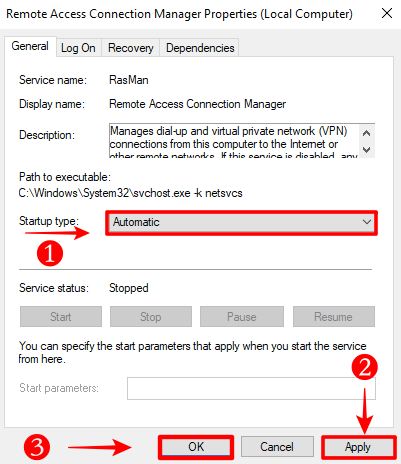The height and width of the screenshot is (464, 401).
Task: Open the Startup type combo box showing Automatic
Action: click(241, 223)
